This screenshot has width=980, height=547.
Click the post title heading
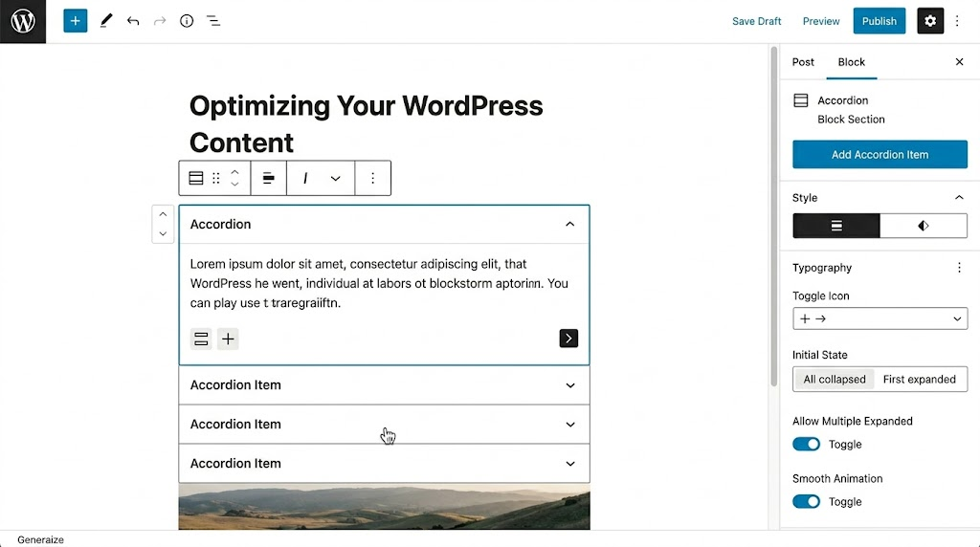pyautogui.click(x=366, y=124)
